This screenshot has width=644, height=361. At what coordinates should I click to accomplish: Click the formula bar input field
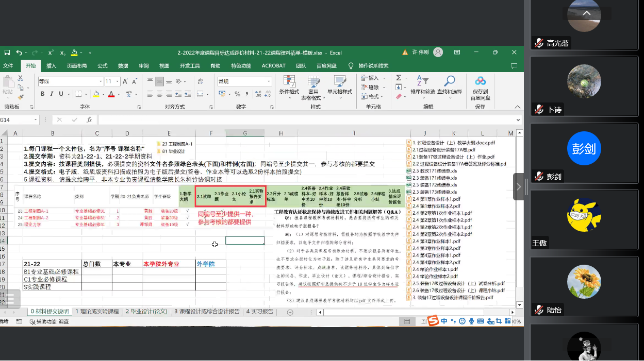pos(306,119)
